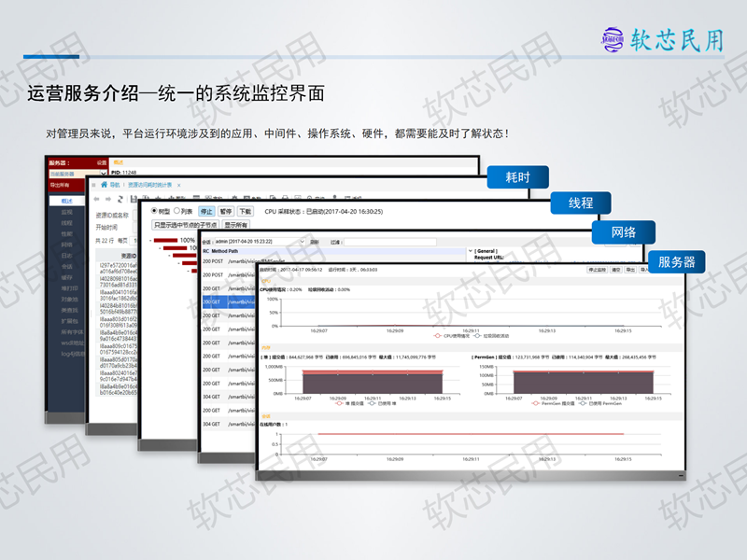Click the home 导航 icon
This screenshot has height=560, width=747.
pyautogui.click(x=104, y=185)
